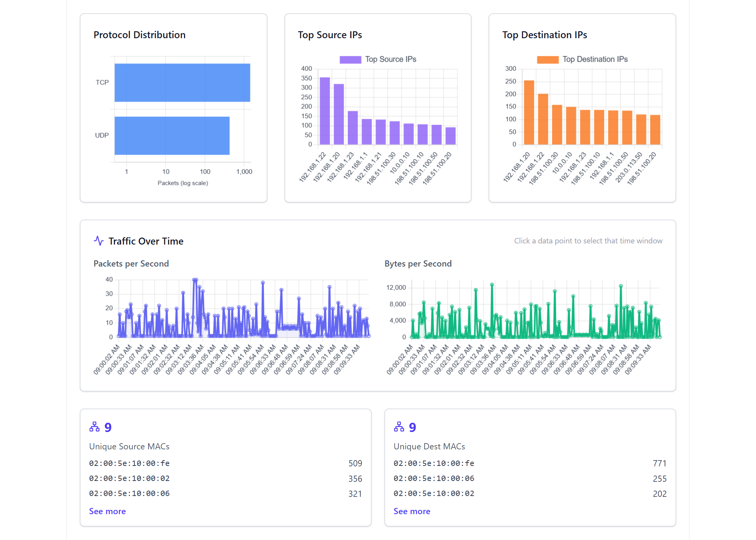Click the Top Source IPs legend label

(391, 59)
